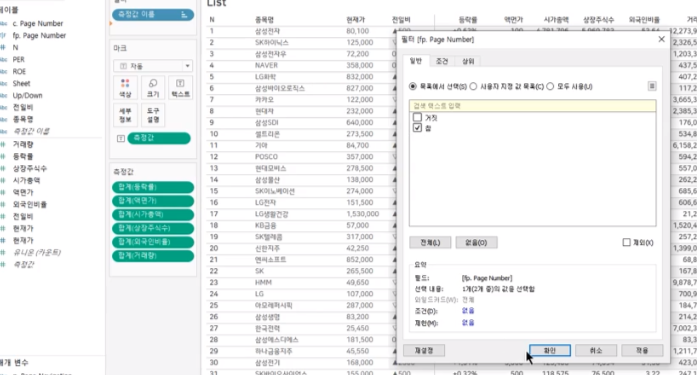Click the HMM row name
Viewport: 698px width, 375px height.
pyautogui.click(x=263, y=282)
